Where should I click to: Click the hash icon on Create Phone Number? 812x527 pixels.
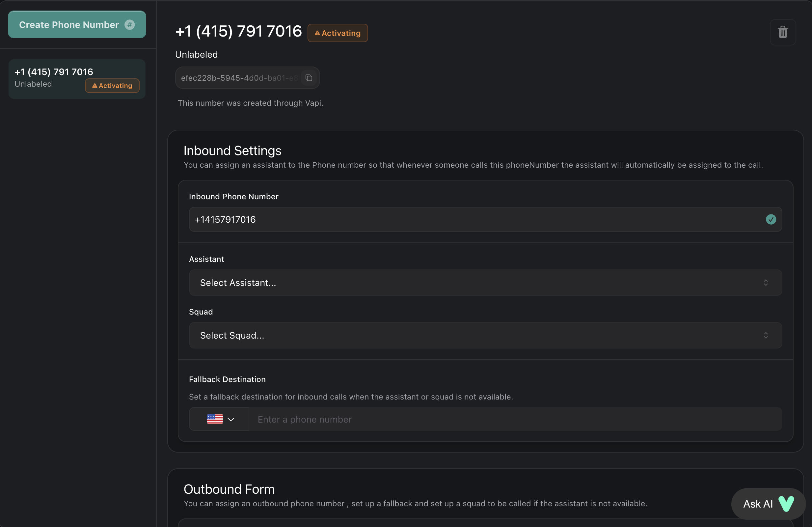point(130,25)
